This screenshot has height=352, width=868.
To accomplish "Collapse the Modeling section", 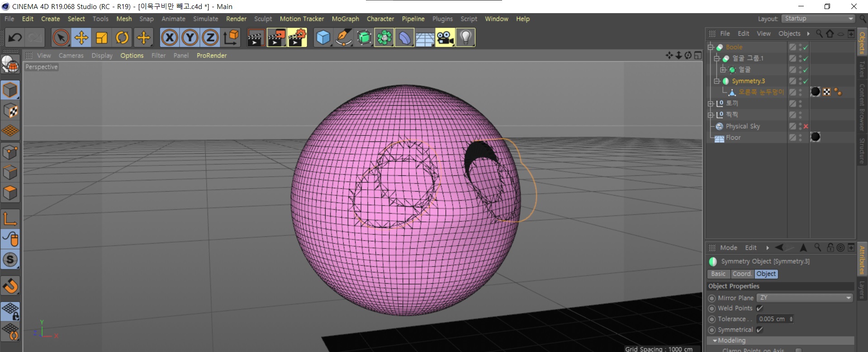I will [715, 341].
